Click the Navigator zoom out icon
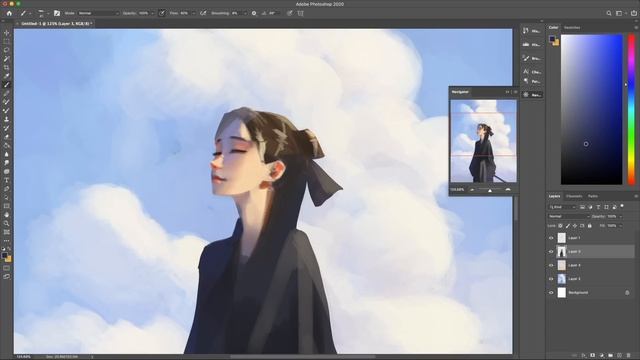 472,190
